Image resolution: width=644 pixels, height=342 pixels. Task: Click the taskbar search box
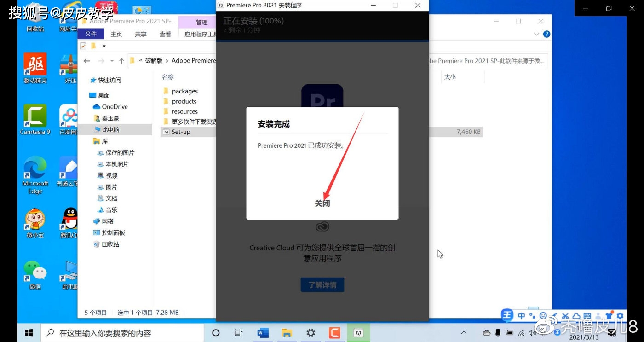[x=122, y=333]
